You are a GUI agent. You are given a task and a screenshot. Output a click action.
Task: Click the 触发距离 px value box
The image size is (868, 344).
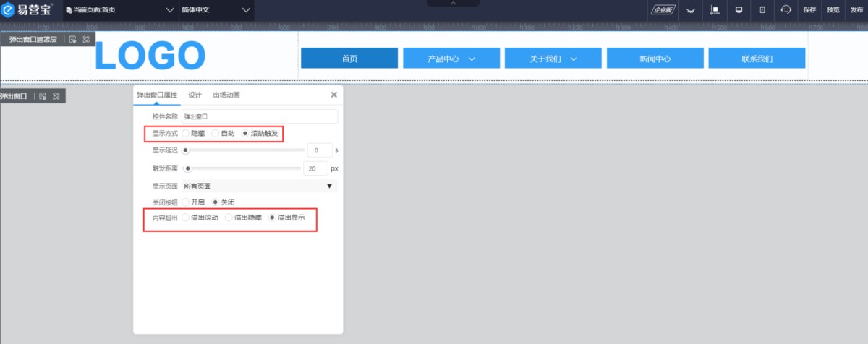point(315,168)
